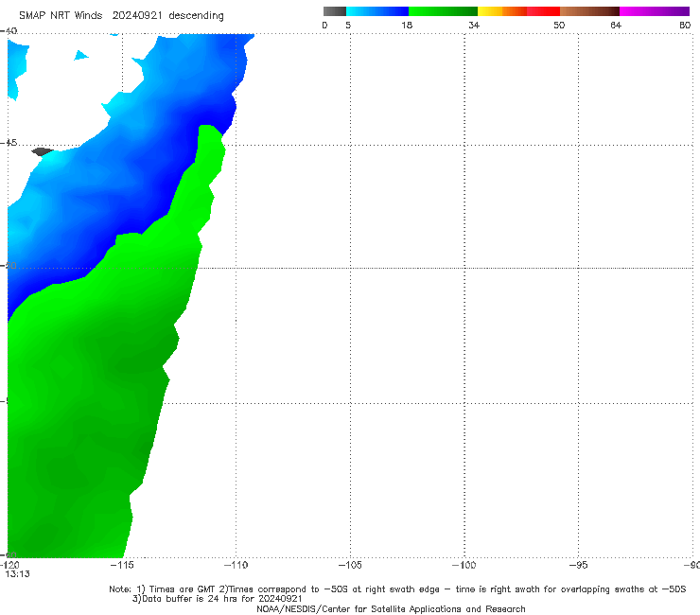The image size is (700, 615).
Task: Click the gray segment of the color bar
Action: (x=335, y=11)
